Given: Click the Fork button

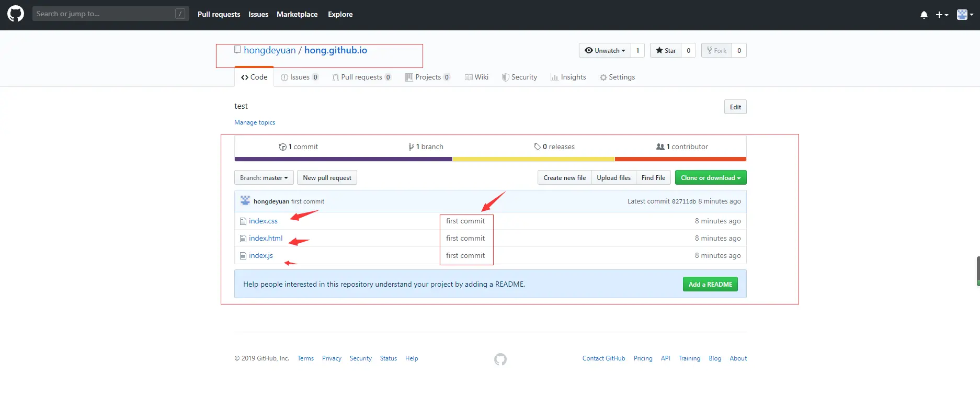Looking at the screenshot, I should click(x=716, y=50).
